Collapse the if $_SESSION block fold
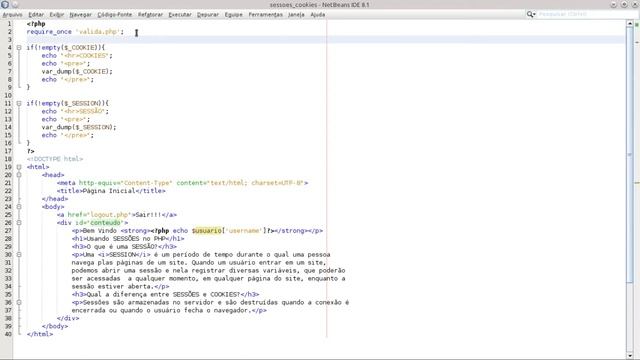This screenshot has width=640, height=360. (19, 103)
